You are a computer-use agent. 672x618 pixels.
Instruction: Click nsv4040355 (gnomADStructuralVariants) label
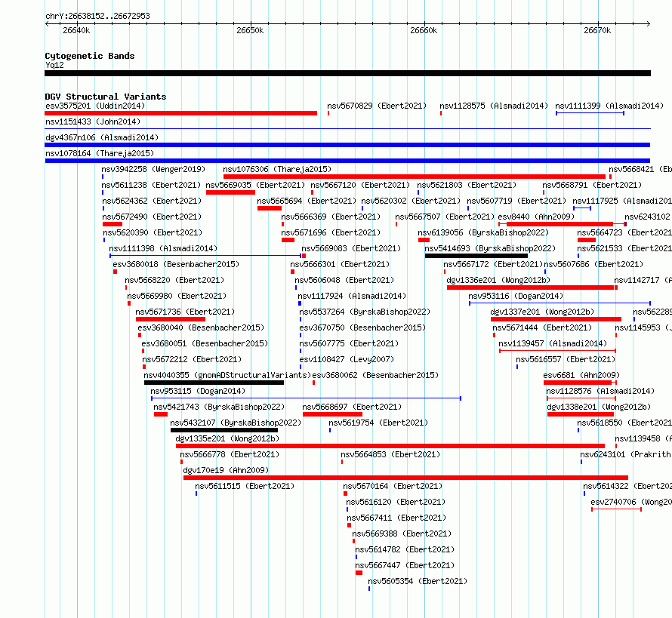pos(227,375)
